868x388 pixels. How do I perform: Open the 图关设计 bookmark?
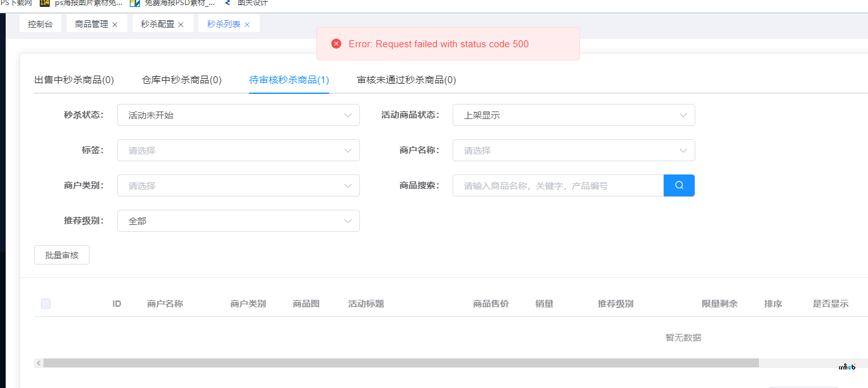[x=252, y=3]
